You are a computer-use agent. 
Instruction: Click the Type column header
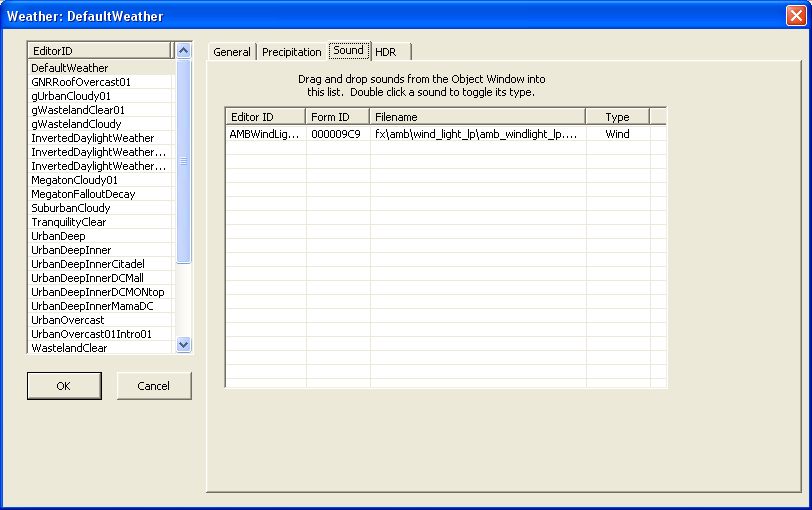pyautogui.click(x=617, y=116)
